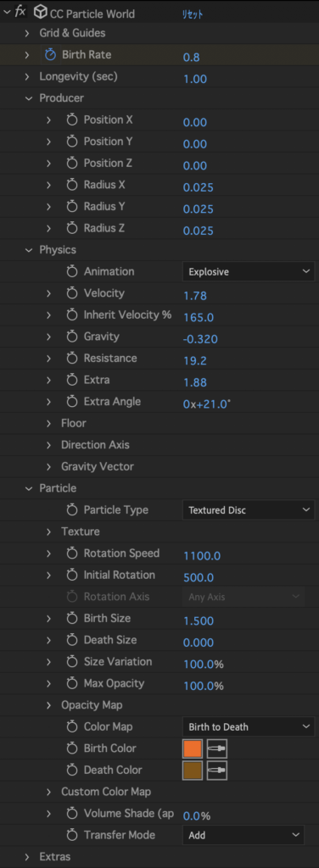Toggle the Animation stopwatch
Screen dimensions: 319x868
pos(72,272)
